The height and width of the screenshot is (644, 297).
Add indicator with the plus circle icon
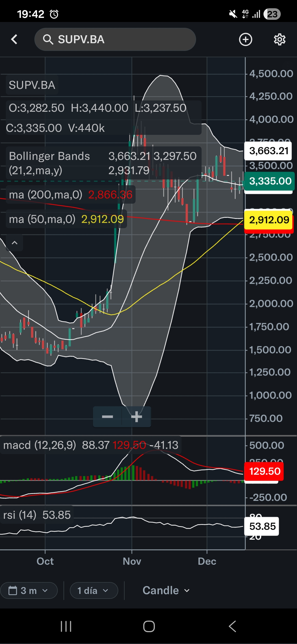point(246,39)
